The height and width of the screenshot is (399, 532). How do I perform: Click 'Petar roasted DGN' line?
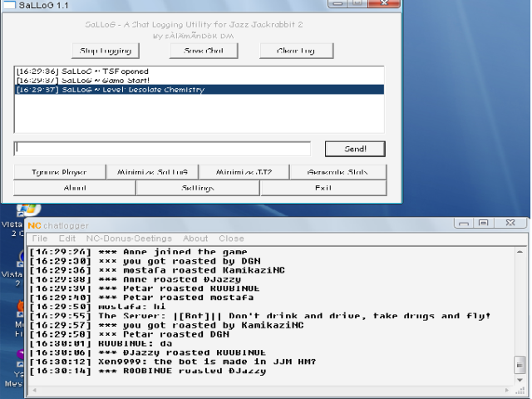coord(130,334)
